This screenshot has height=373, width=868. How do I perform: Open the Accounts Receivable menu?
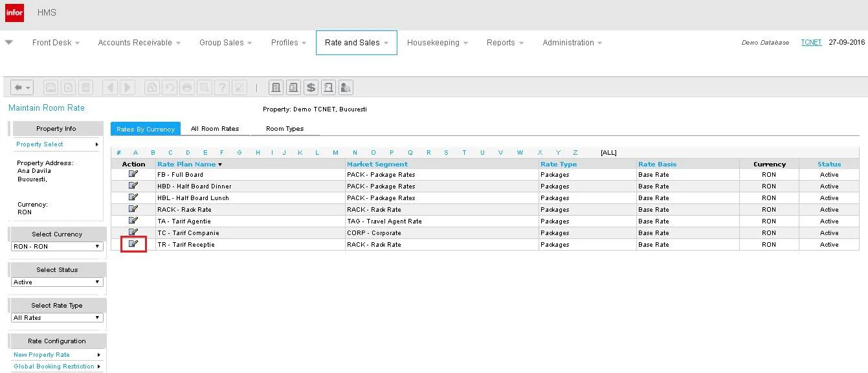139,43
